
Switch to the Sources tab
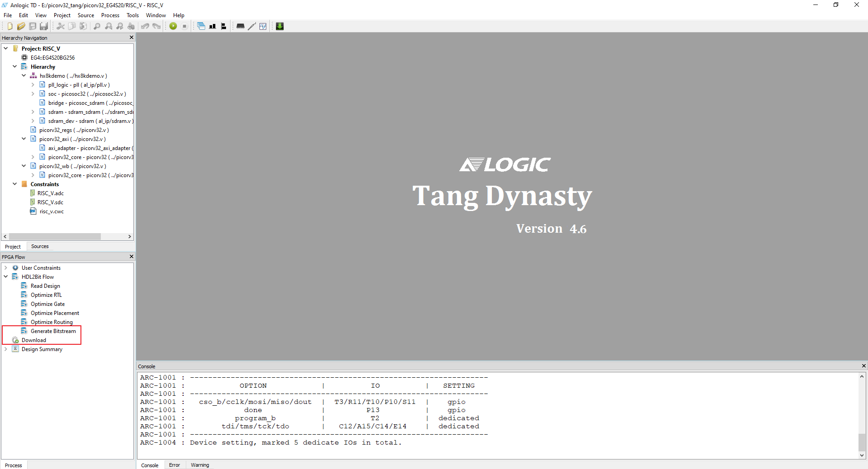(40, 246)
